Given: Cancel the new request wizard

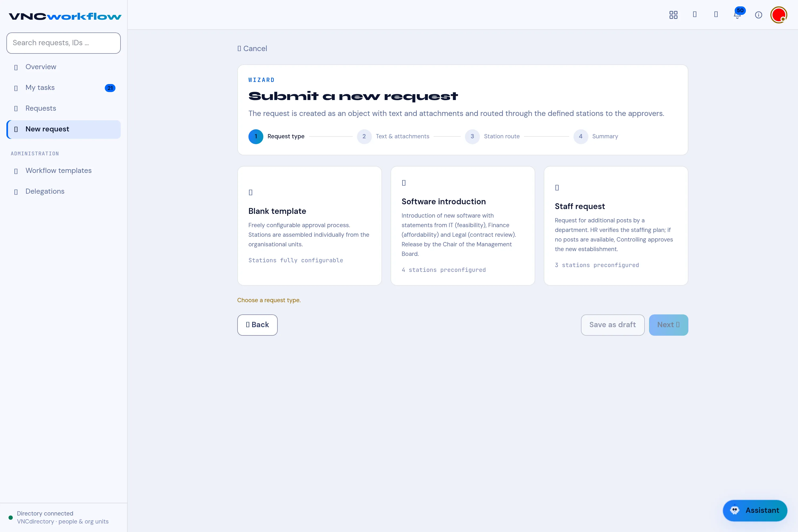Looking at the screenshot, I should coord(252,48).
